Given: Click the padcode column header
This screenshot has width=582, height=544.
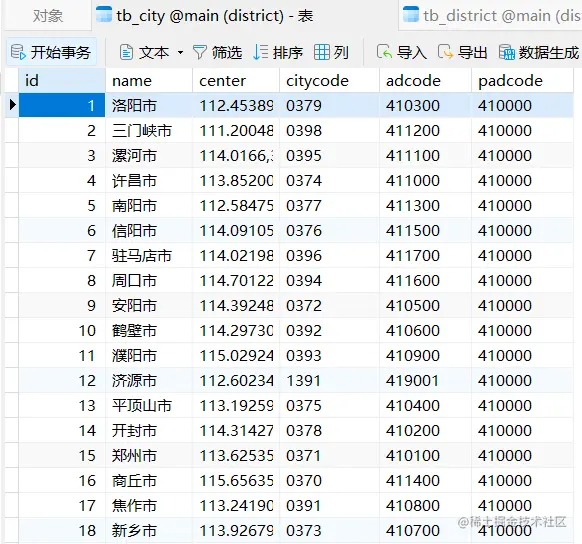Looking at the screenshot, I should [522, 81].
